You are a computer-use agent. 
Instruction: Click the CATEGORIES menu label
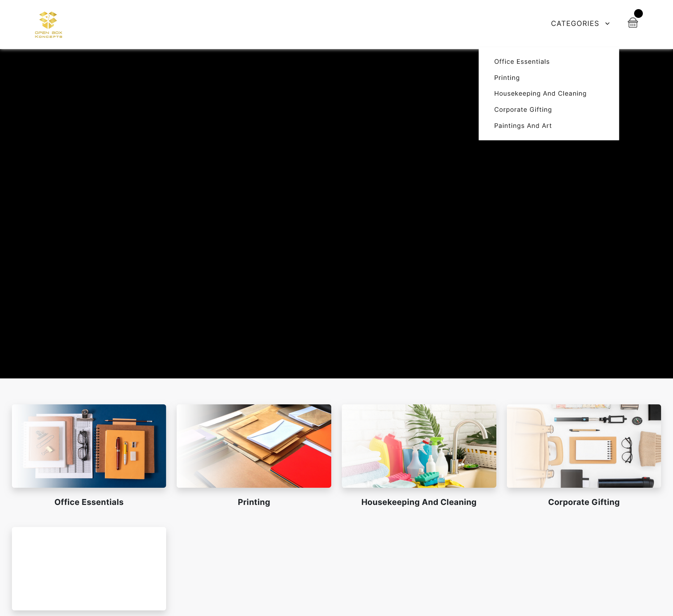575,23
